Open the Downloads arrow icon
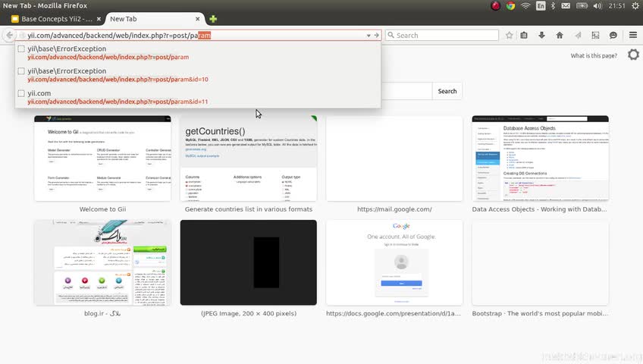 tap(541, 35)
